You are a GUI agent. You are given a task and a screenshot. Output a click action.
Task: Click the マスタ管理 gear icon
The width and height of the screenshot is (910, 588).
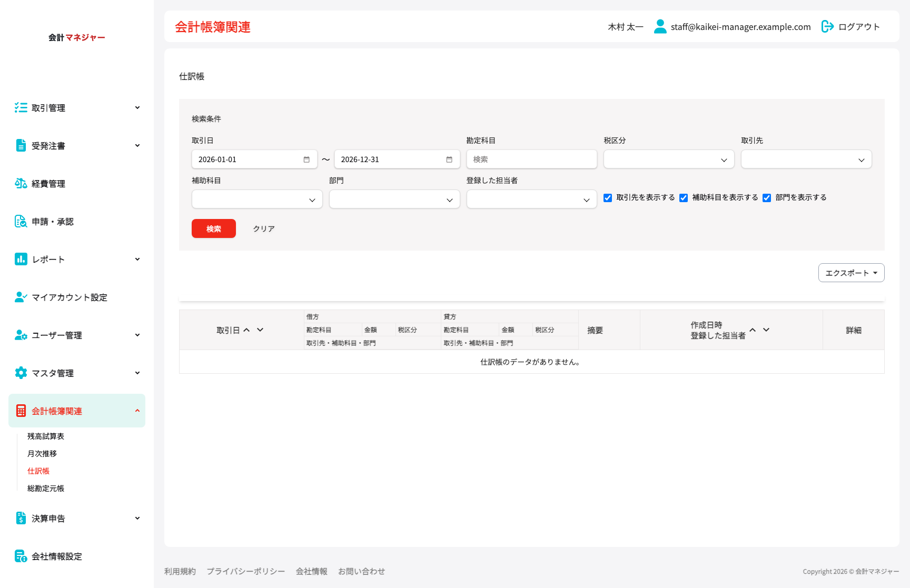click(x=21, y=373)
